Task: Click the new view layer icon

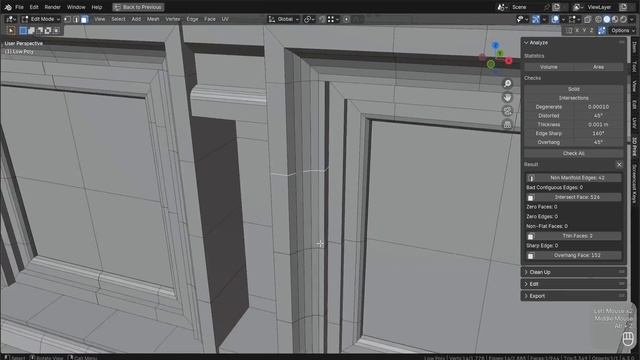Action: [x=623, y=7]
